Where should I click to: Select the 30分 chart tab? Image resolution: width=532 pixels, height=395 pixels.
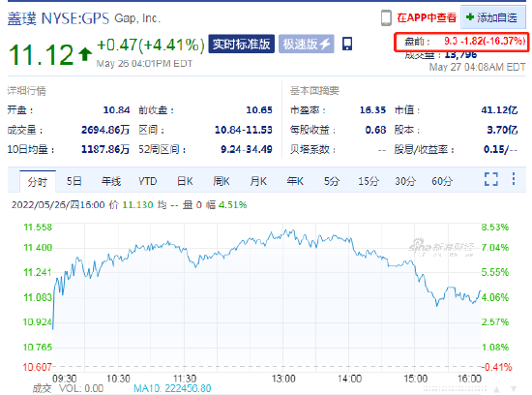(405, 181)
